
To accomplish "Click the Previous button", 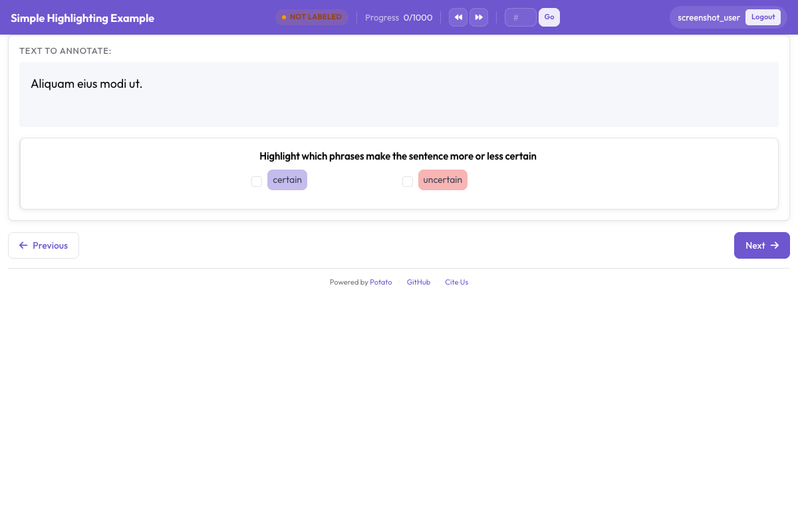I will 43,245.
